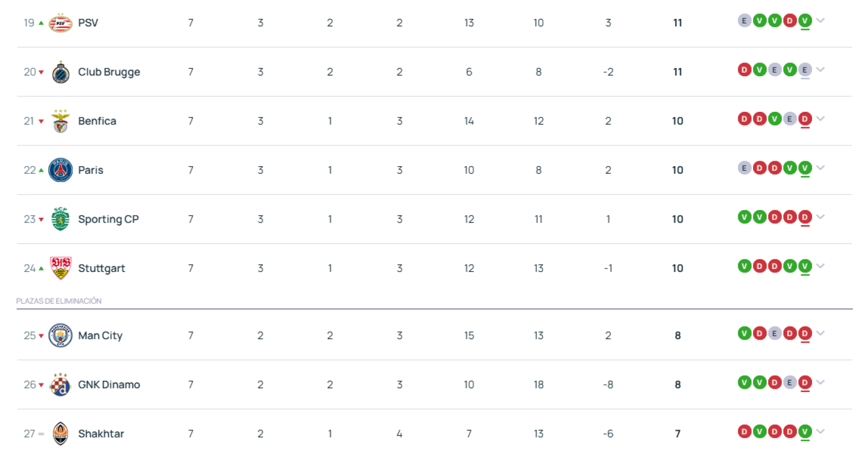Open the Sporting CP team name

[x=108, y=219]
